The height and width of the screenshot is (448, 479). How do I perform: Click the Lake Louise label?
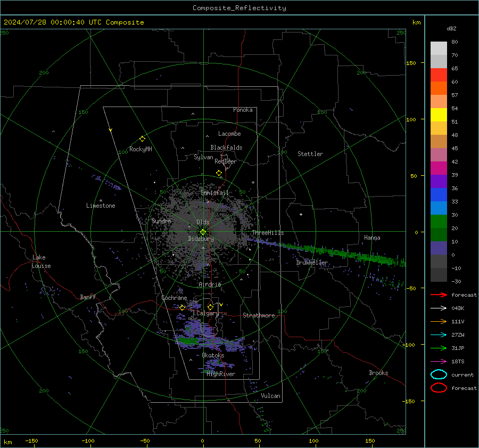(41, 262)
